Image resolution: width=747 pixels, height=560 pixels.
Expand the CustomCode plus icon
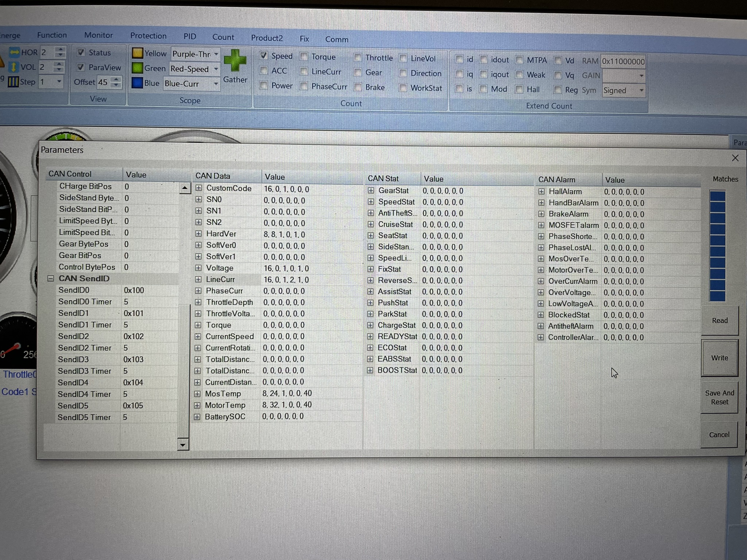(199, 188)
